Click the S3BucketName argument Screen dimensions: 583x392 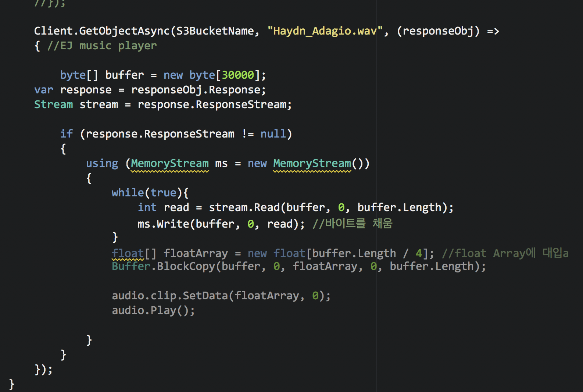[215, 31]
